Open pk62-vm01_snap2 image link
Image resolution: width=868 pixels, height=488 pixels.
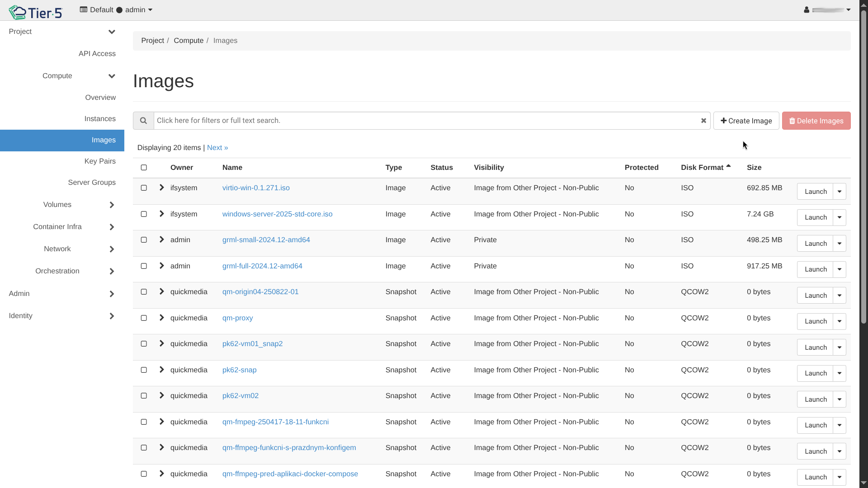point(252,344)
